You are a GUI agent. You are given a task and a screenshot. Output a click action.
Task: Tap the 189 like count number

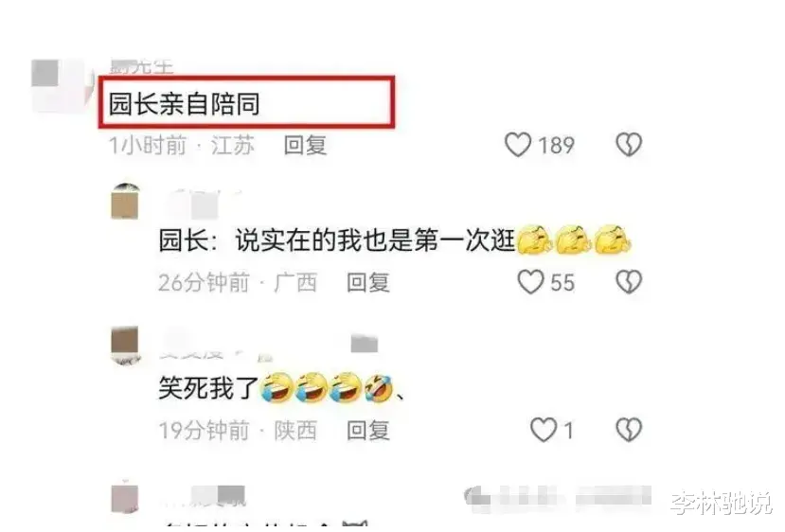coord(556,146)
